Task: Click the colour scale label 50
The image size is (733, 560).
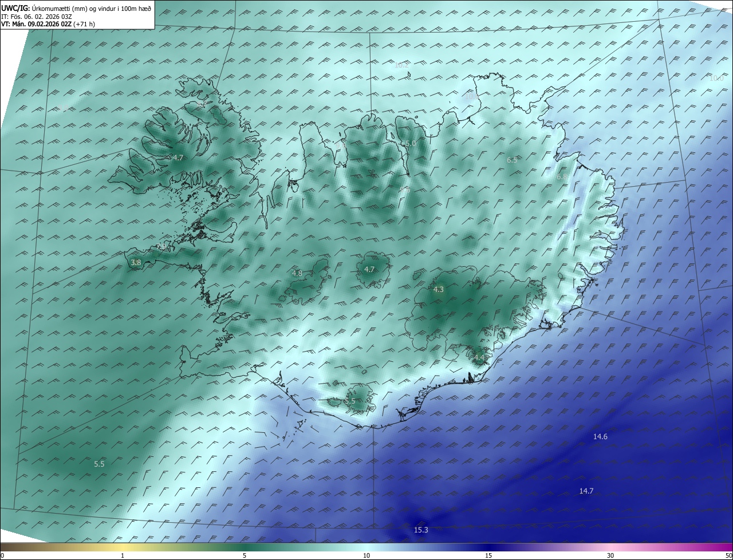Action: click(728, 555)
